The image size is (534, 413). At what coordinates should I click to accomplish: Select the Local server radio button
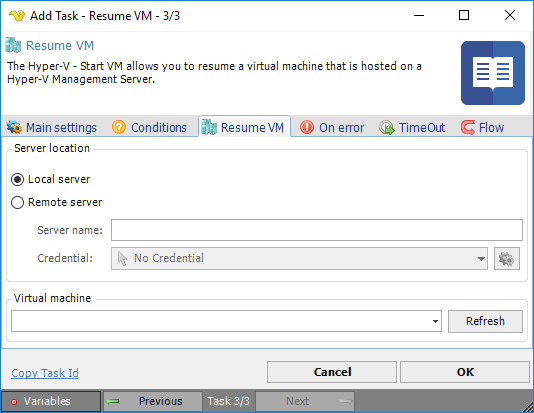(17, 179)
